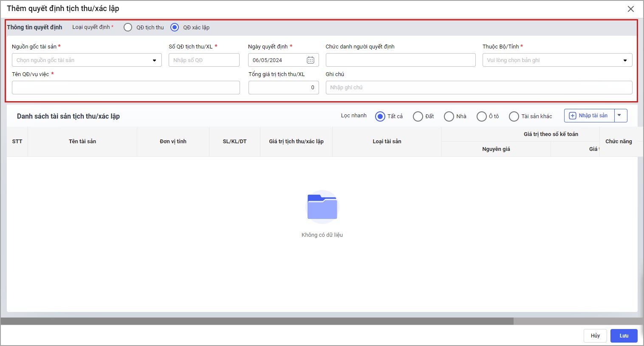Expand the Nhập tài sản split arrow

pos(621,116)
